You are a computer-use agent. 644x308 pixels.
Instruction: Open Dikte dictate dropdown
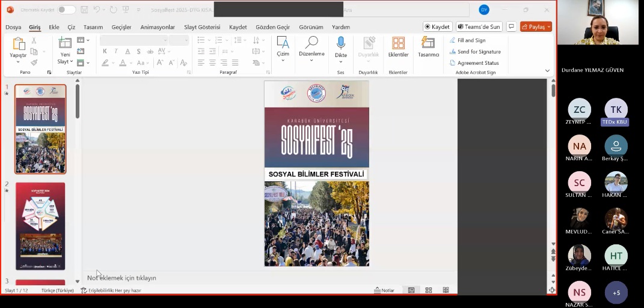point(340,62)
